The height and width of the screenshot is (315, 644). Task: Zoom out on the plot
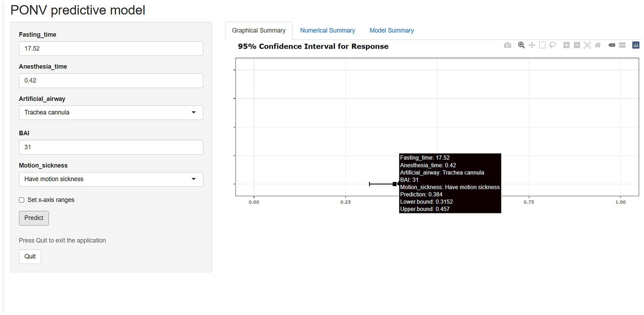[x=577, y=45]
